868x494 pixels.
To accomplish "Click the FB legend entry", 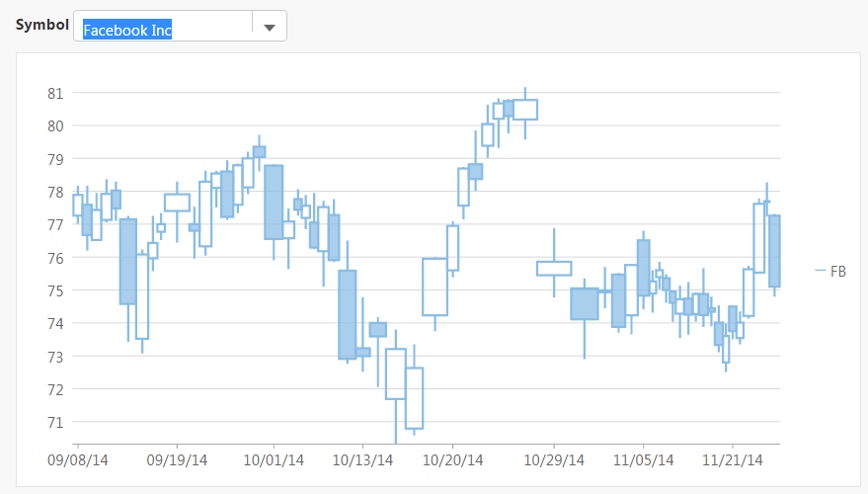I will (x=830, y=272).
